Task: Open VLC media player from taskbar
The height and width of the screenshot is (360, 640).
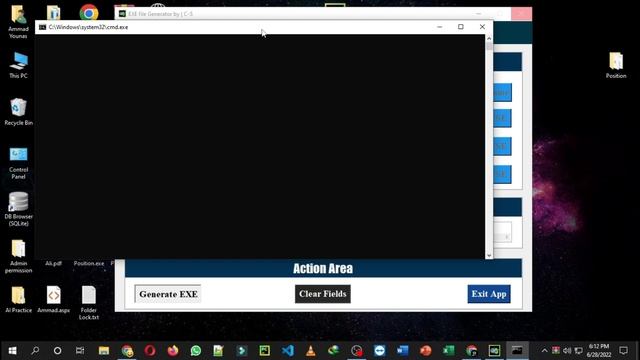Action: [x=311, y=351]
